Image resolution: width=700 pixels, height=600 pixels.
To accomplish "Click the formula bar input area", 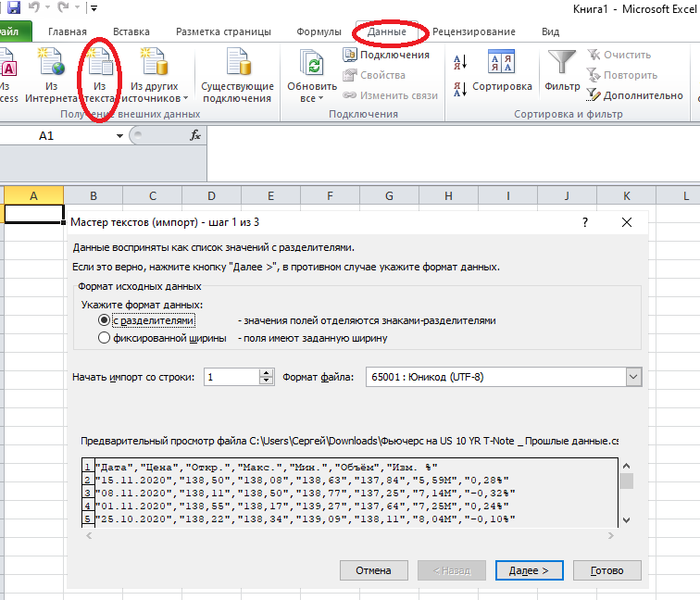I will [x=453, y=154].
